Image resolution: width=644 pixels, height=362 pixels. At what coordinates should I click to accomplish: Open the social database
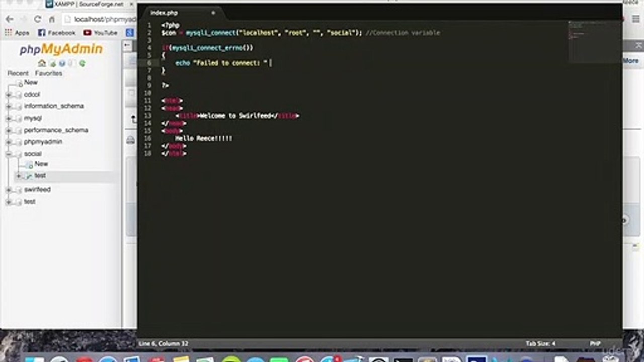[x=33, y=154]
